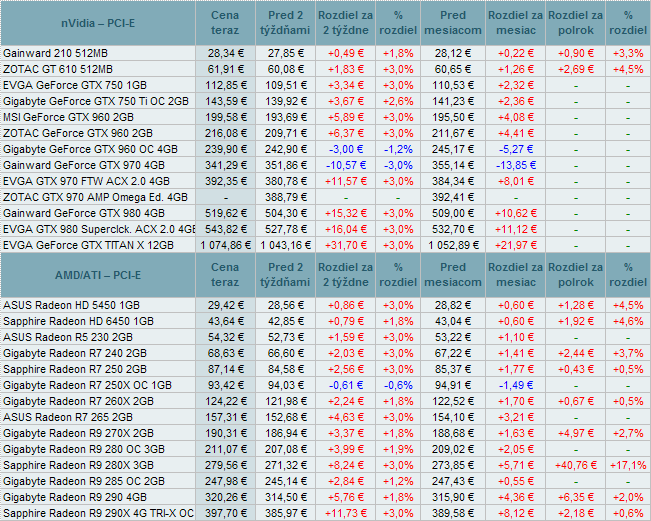Click the 1 052,89 € month-ago price cell
The width and height of the screenshot is (651, 521).
point(453,245)
